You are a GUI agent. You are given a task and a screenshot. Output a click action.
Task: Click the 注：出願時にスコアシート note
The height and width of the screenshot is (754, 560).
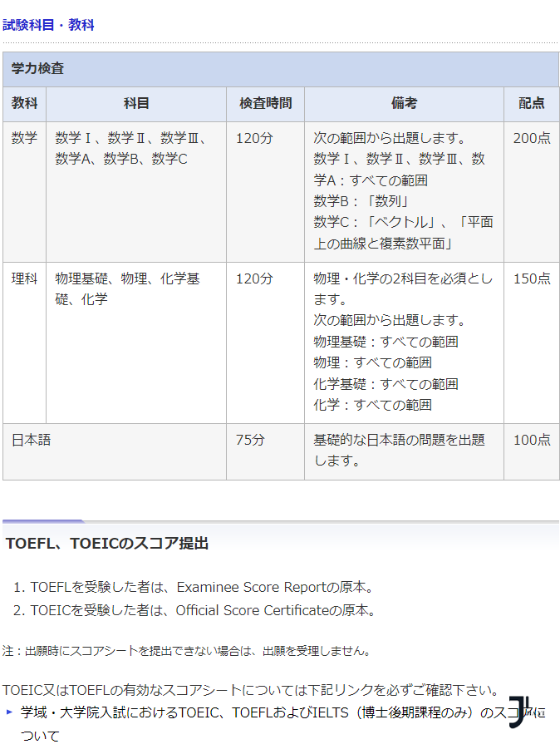pyautogui.click(x=187, y=651)
